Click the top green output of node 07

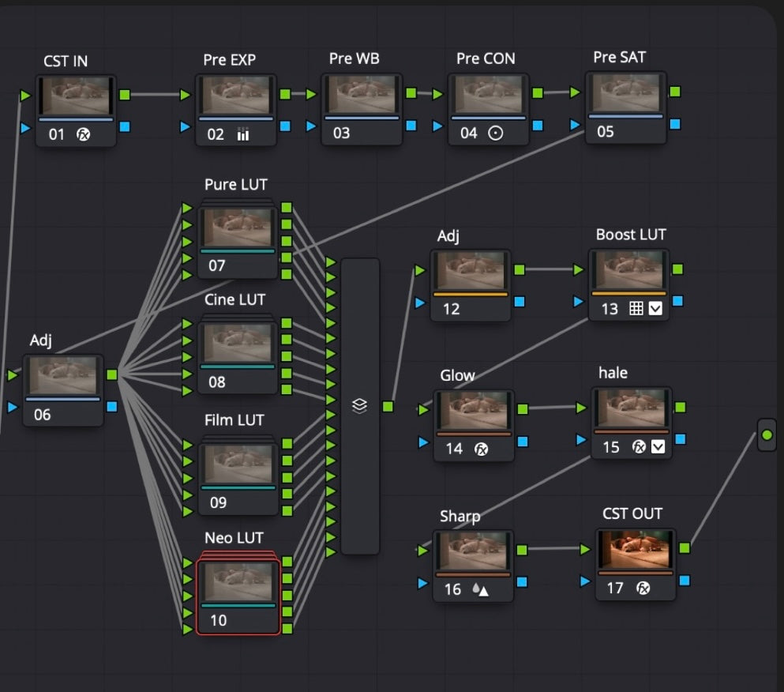point(287,208)
